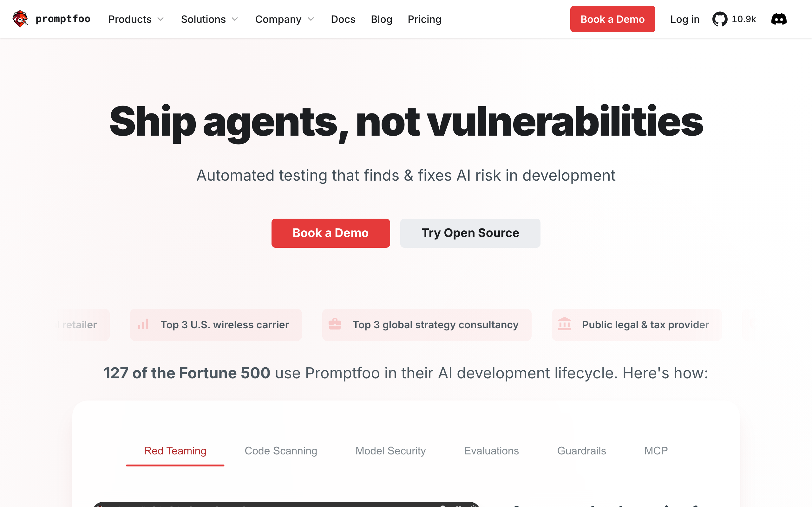The width and height of the screenshot is (812, 507).
Task: Switch to the Code Scanning tab
Action: pyautogui.click(x=281, y=451)
